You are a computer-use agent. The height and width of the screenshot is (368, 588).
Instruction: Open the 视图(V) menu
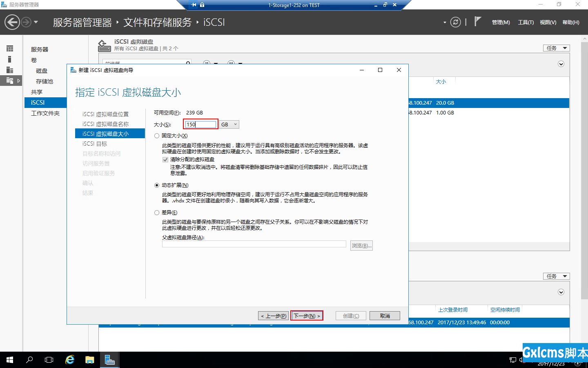click(548, 22)
